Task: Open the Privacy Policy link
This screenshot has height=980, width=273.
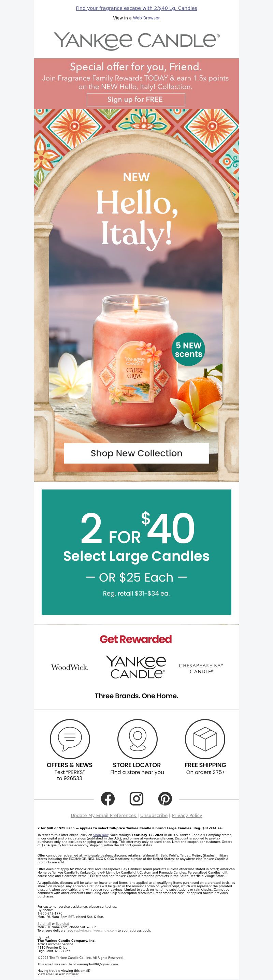Action: click(x=187, y=815)
